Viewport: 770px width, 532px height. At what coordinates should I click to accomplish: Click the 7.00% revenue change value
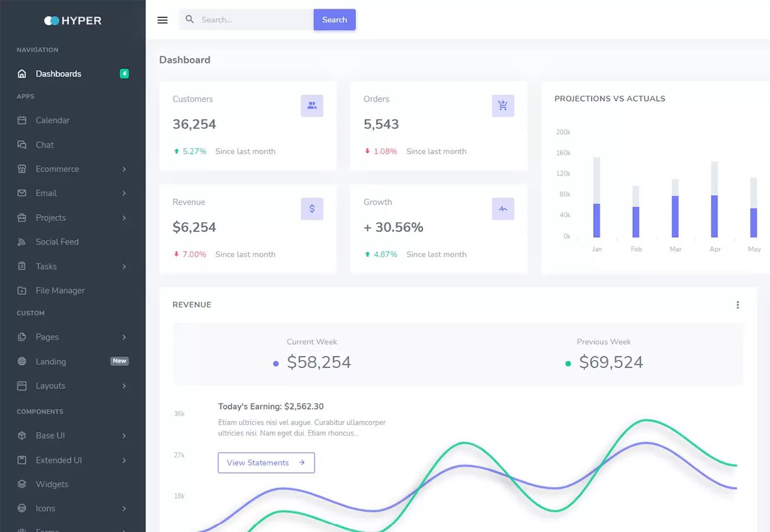tap(195, 254)
